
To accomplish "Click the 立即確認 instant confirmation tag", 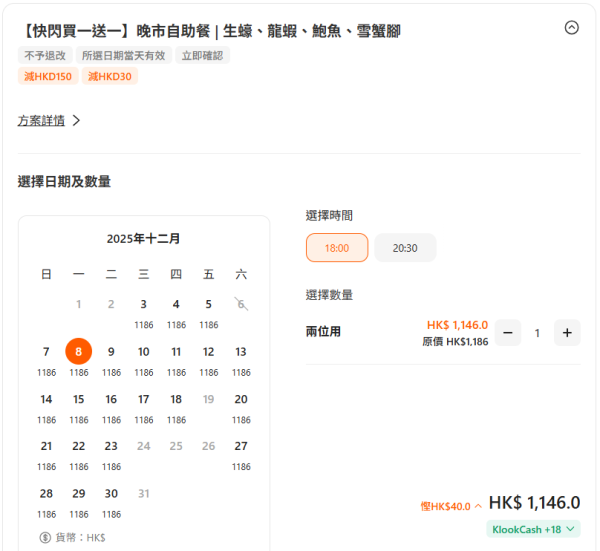I will coord(203,55).
